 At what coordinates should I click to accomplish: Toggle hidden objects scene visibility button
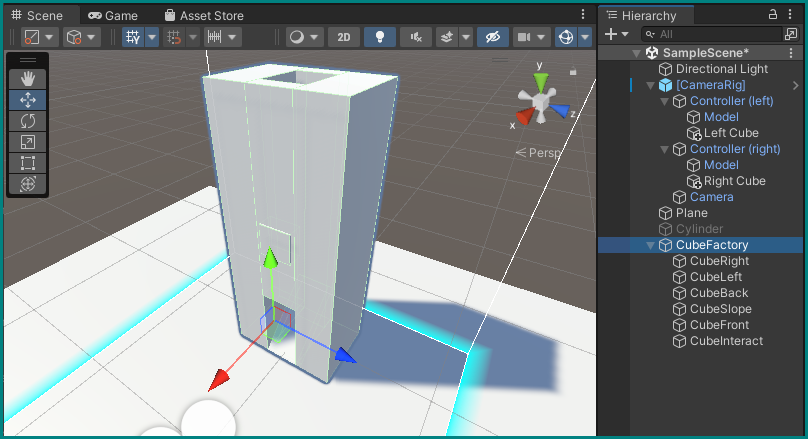[x=492, y=37]
